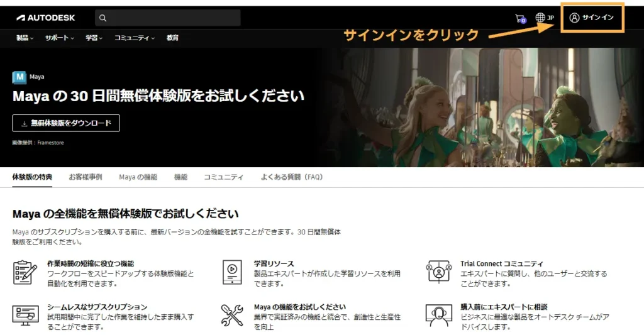Image resolution: width=644 pixels, height=335 pixels.
Task: Select the 体験版の特典 tab
Action: pos(32,177)
